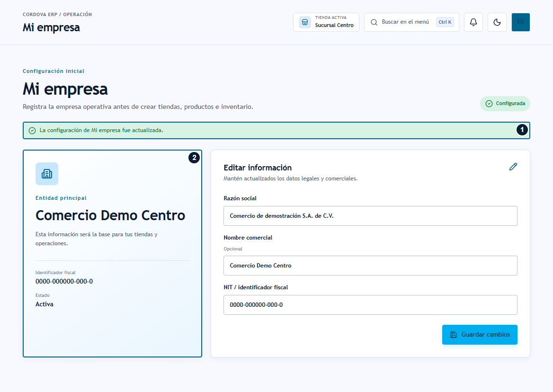
Task: Click the CORDOVA ERP / OPERACIÓN breadcrumb
Action: click(57, 15)
